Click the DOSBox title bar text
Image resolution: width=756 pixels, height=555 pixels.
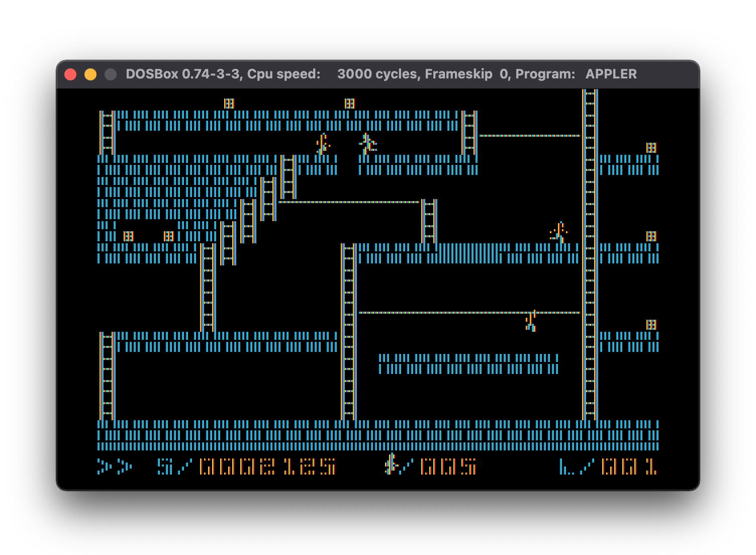pos(381,74)
